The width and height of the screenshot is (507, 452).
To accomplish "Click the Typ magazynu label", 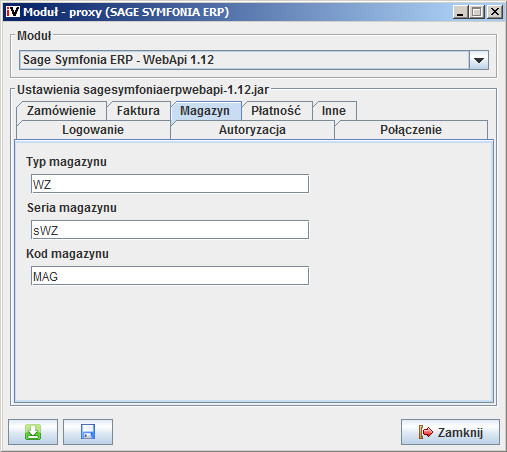I will coord(66,162).
